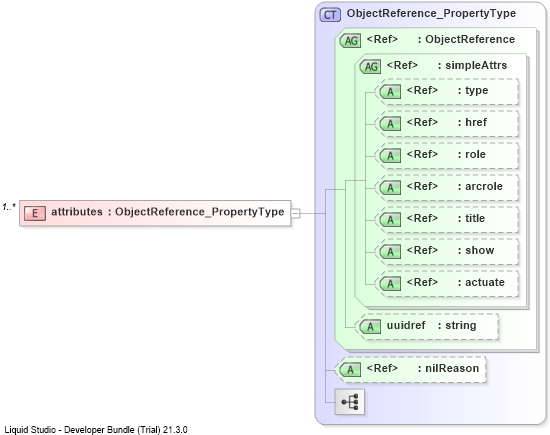Select the 'actuate' attribute reference
This screenshot has width=550, height=435.
446,283
